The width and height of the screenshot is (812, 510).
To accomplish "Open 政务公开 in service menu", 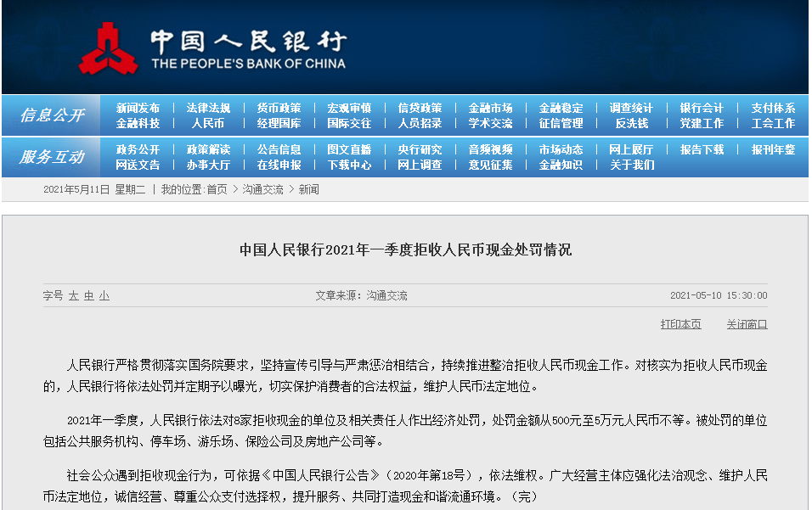I will [x=138, y=149].
